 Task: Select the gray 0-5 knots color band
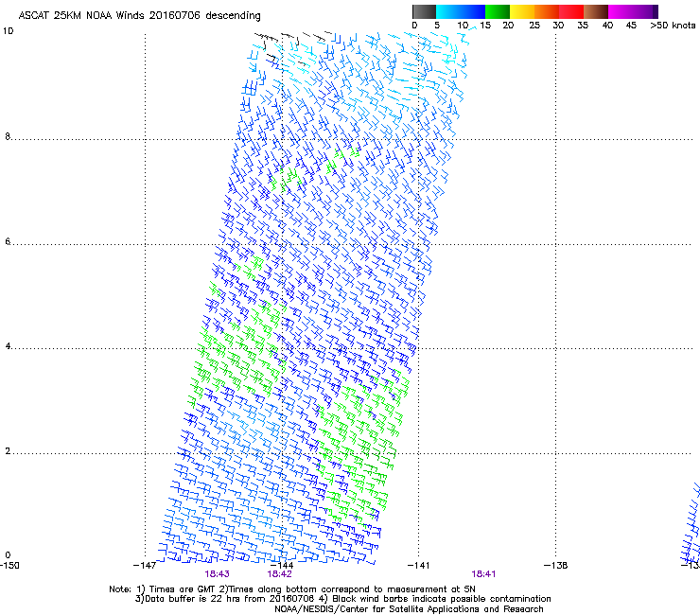424,11
